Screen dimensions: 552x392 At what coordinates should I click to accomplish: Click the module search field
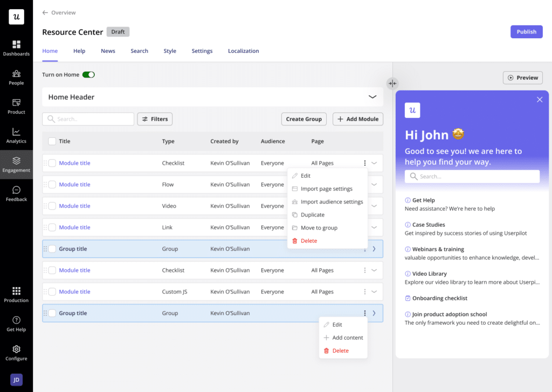coord(88,118)
